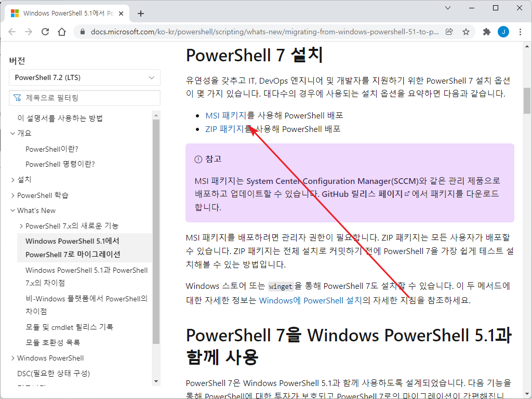Viewport: 532px width, 399px height.
Task: Open the page sharing icon in address bar
Action: (450, 31)
